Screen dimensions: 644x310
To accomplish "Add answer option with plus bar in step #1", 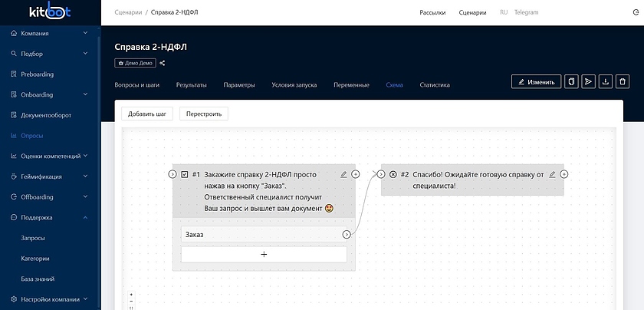I will click(x=264, y=254).
